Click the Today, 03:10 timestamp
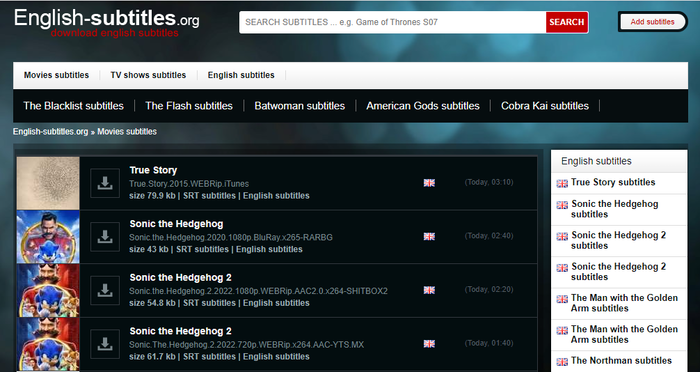This screenshot has height=372, width=700. (489, 182)
